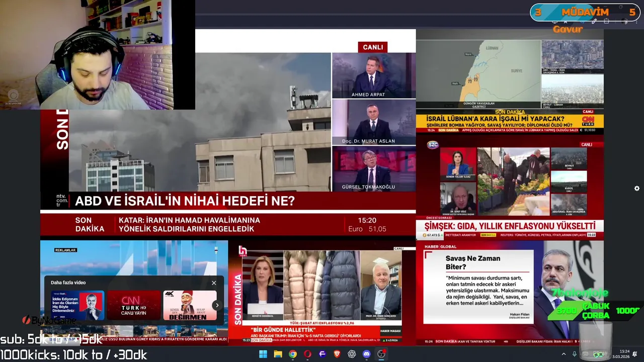The image size is (644, 362).
Task: Launch Brave browser from the taskbar
Action: (x=337, y=354)
